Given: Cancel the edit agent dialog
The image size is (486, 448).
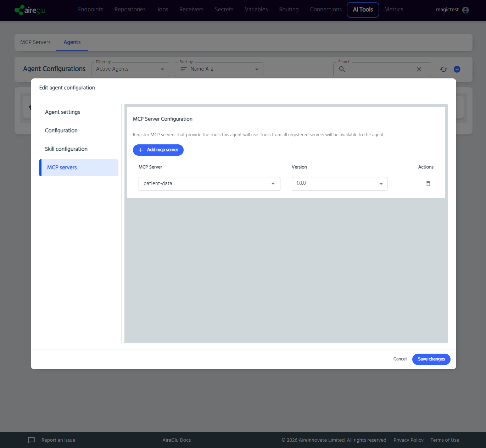Looking at the screenshot, I should tap(400, 359).
